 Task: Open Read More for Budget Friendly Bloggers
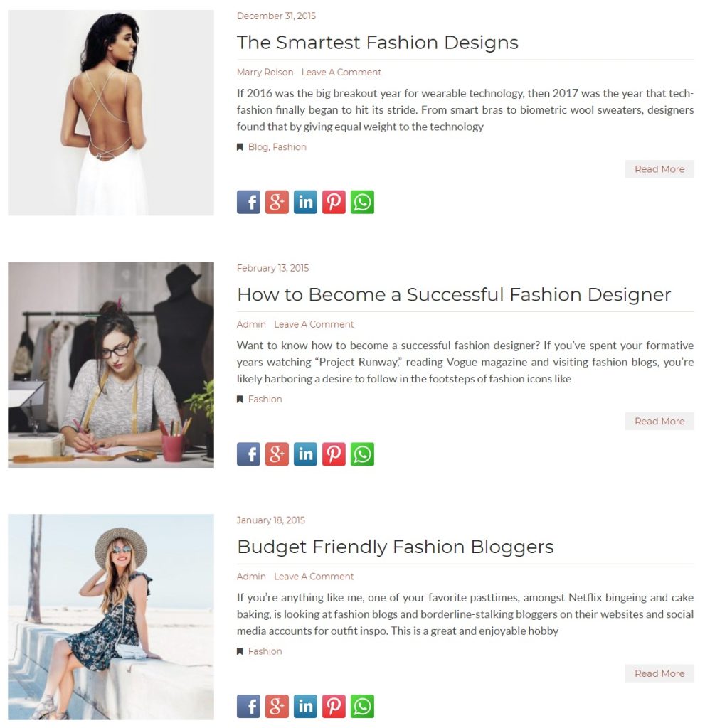[x=659, y=673]
